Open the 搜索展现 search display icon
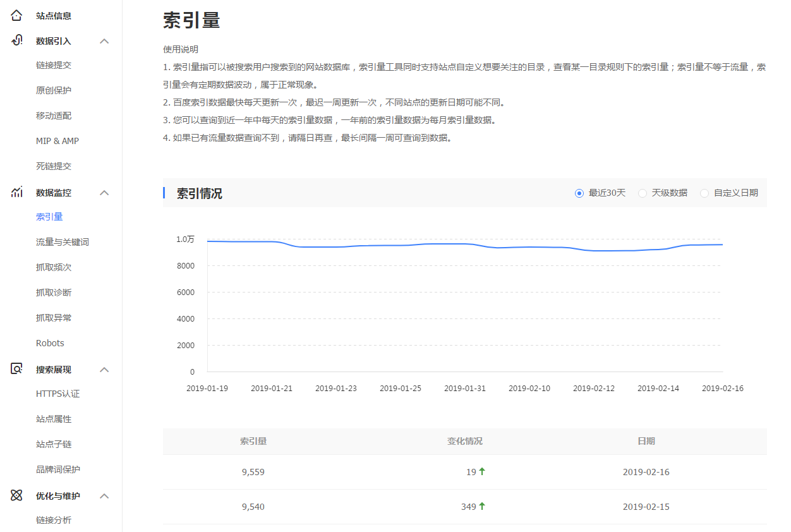This screenshot has width=791, height=532. (x=16, y=369)
